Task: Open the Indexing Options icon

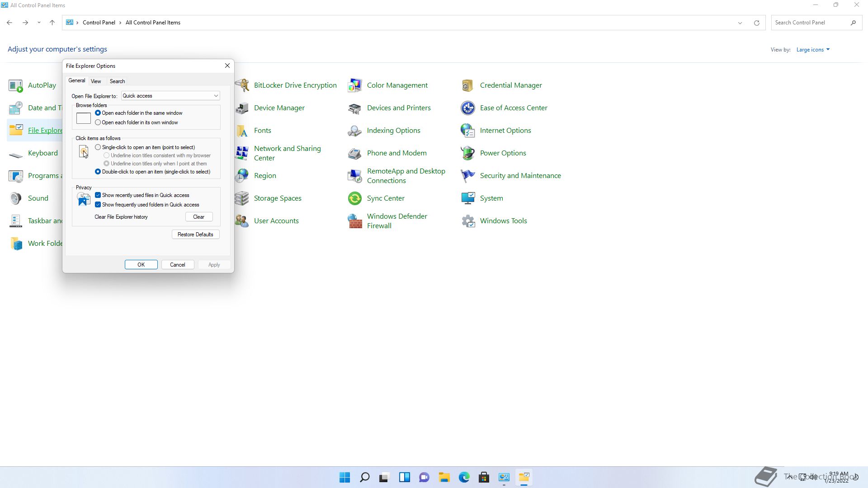Action: click(x=355, y=131)
